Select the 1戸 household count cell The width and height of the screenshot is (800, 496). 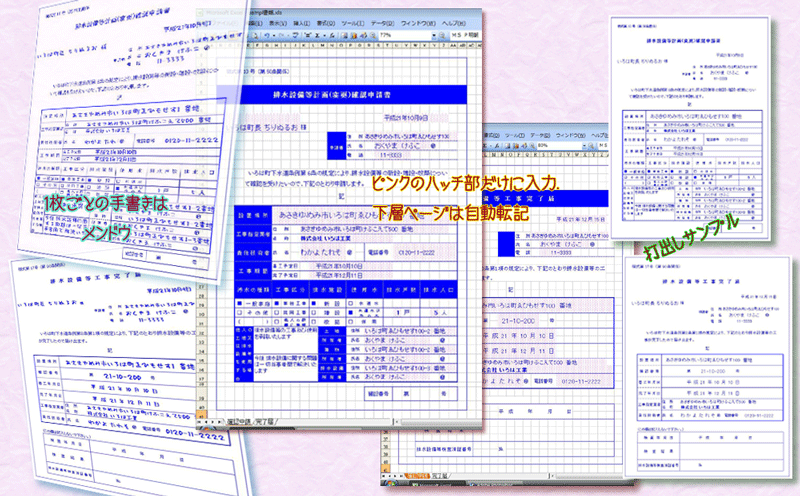click(x=402, y=312)
